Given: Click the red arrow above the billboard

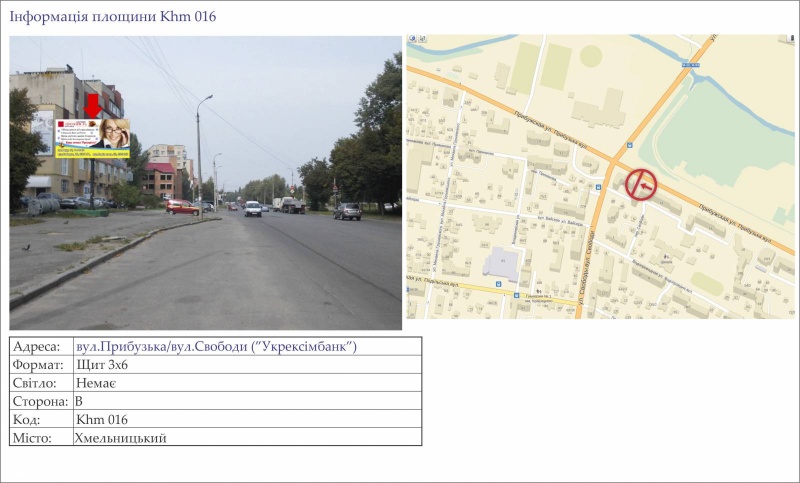Looking at the screenshot, I should click(x=93, y=105).
